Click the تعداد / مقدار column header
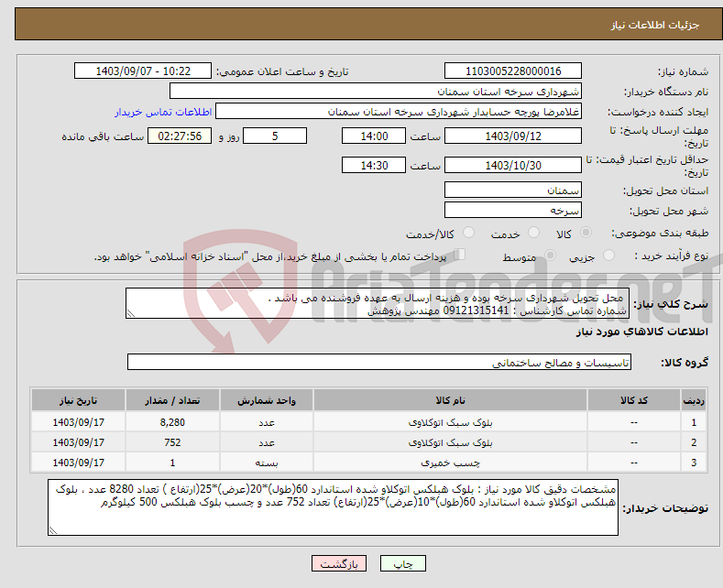The height and width of the screenshot is (588, 723). pos(172,400)
